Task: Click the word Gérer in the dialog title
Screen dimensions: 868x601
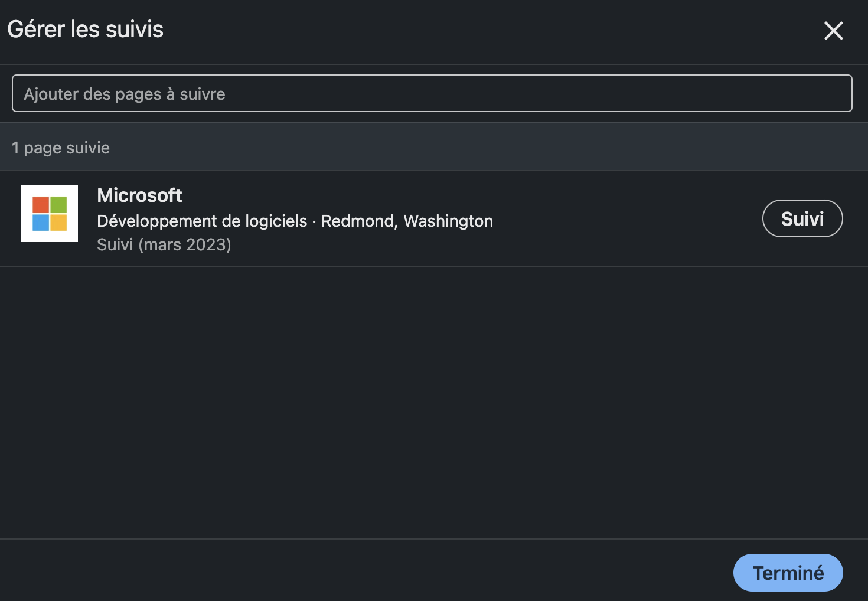Action: [36, 30]
